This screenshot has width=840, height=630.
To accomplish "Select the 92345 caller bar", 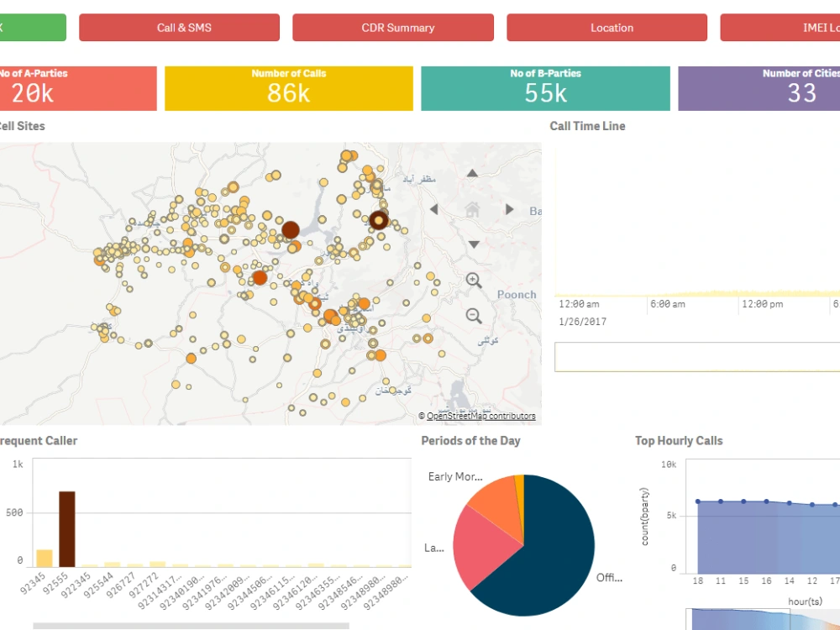I will tap(45, 559).
